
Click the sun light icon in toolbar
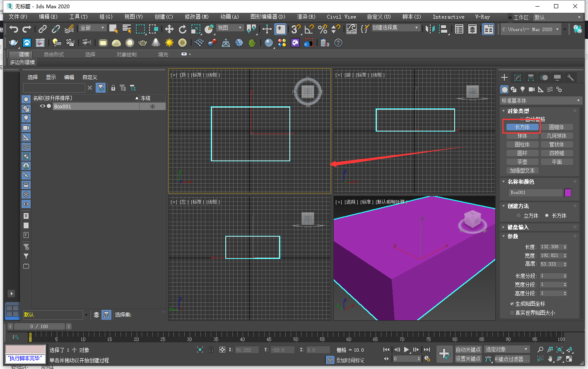[169, 43]
